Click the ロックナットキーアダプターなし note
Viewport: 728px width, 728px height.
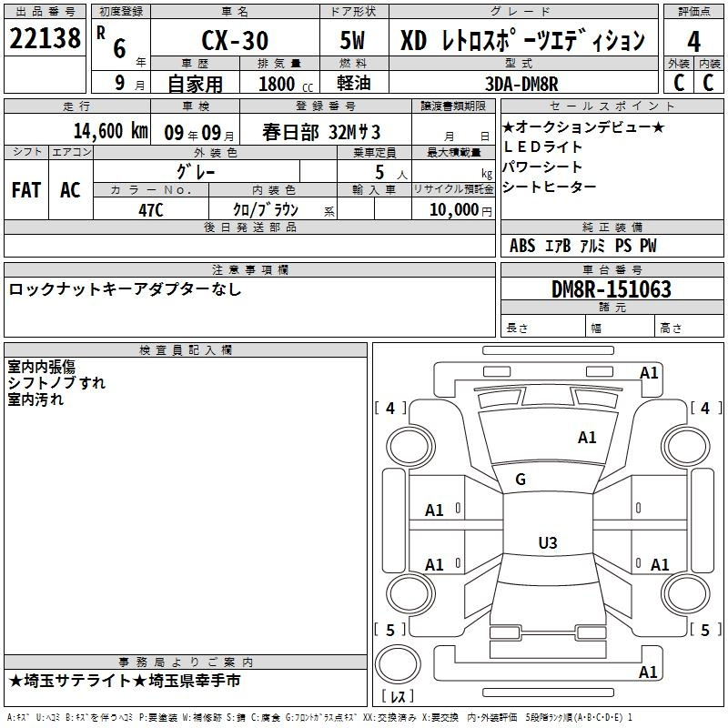point(126,289)
